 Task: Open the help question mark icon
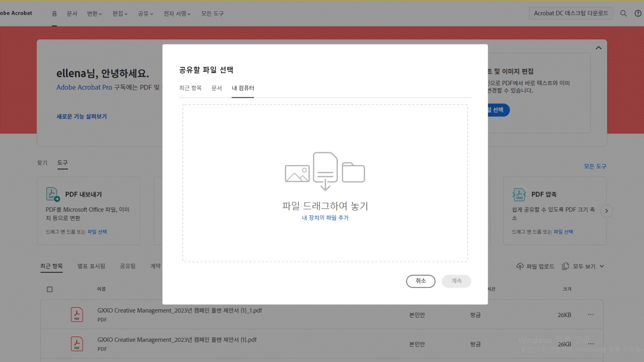[638, 13]
